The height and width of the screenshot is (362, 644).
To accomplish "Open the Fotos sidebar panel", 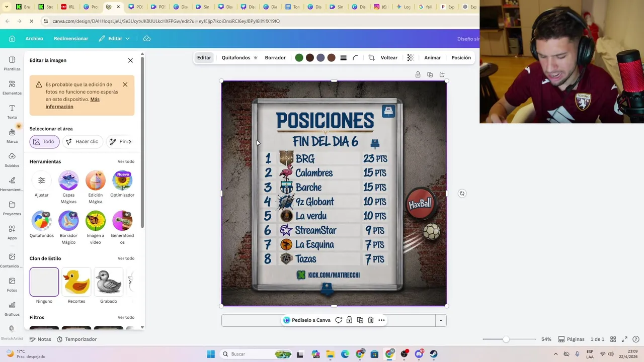I will (x=12, y=285).
